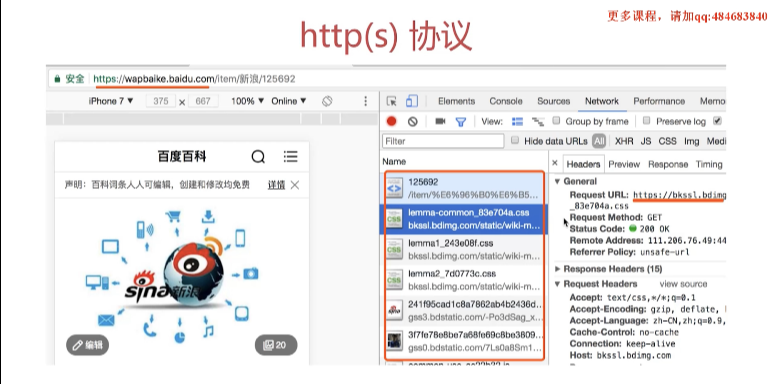Click the 详情 details link
The width and height of the screenshot is (770, 384).
point(276,185)
